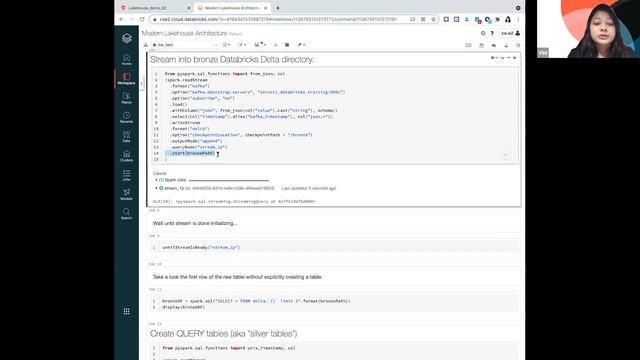Open the schedule calendar icon
The image size is (640, 360).
click(481, 45)
